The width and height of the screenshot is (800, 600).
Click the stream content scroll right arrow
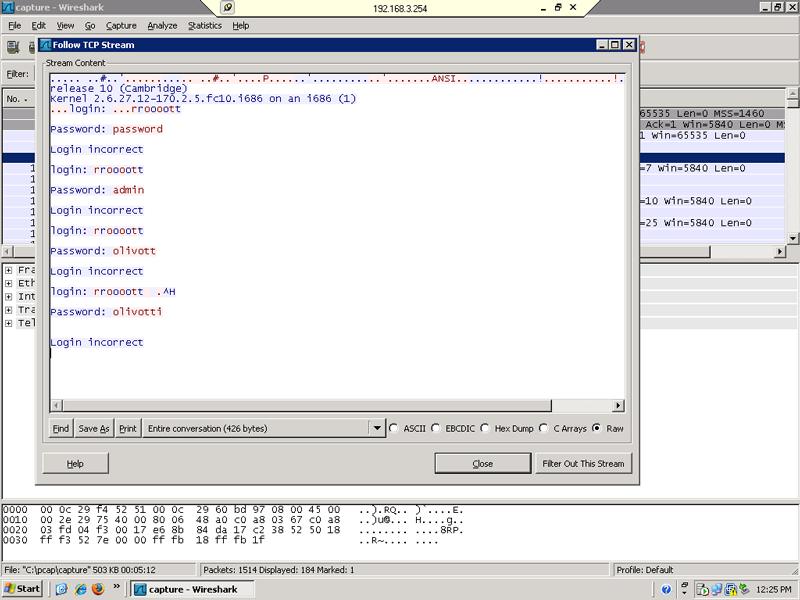point(618,406)
